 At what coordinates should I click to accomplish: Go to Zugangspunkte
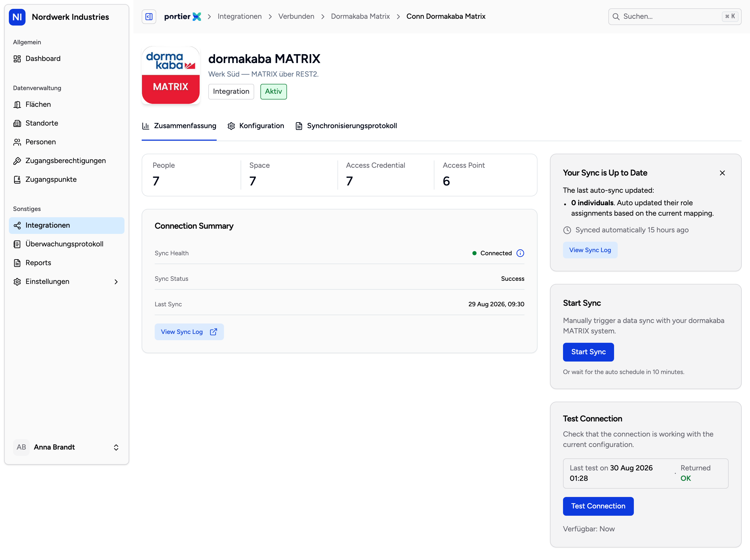[66, 180]
